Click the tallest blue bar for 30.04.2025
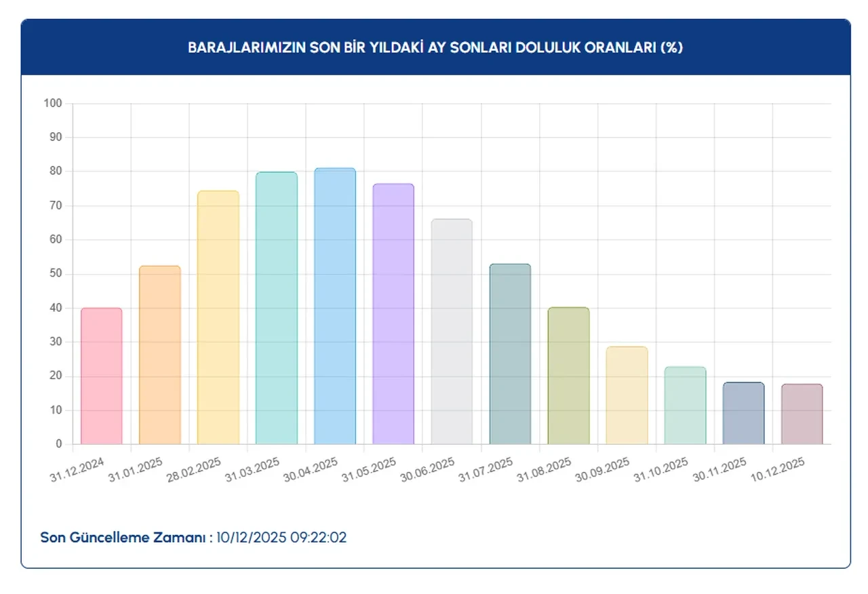The image size is (868, 594). pyautogui.click(x=335, y=306)
